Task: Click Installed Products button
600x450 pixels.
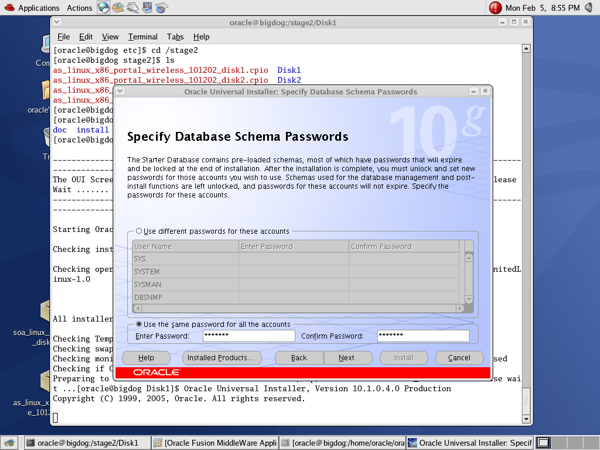Action: click(220, 358)
